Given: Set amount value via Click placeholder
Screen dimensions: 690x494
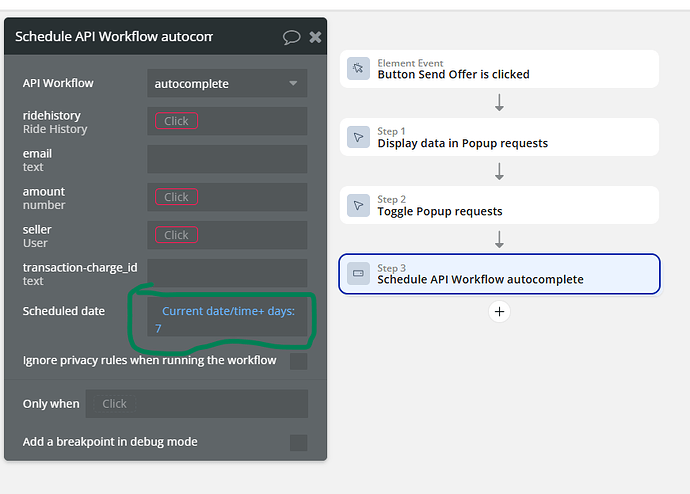Looking at the screenshot, I should [x=176, y=197].
